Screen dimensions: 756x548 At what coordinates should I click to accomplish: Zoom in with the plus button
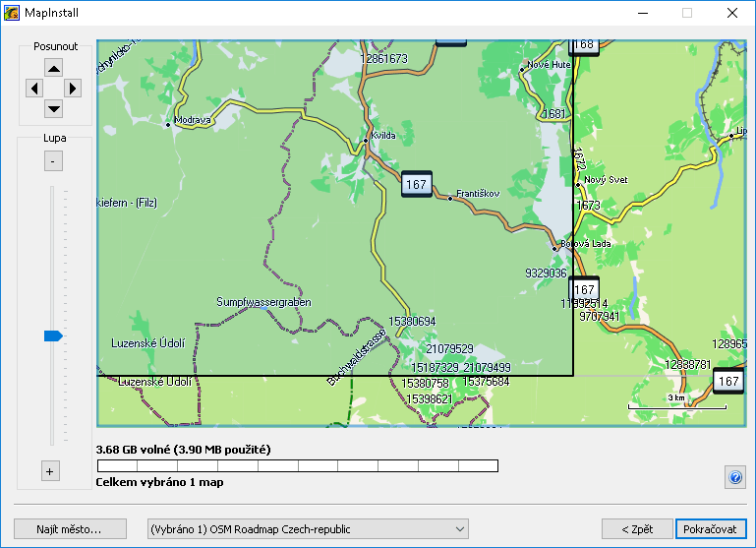click(50, 471)
